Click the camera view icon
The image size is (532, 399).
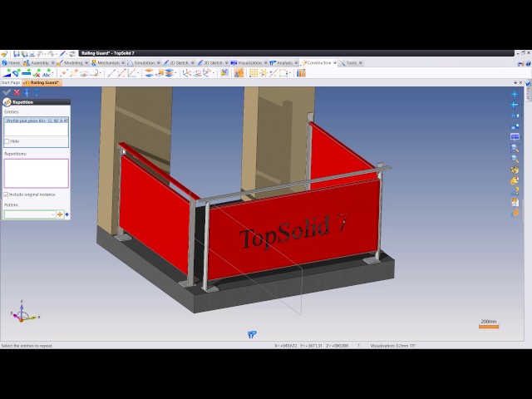pyautogui.click(x=515, y=116)
